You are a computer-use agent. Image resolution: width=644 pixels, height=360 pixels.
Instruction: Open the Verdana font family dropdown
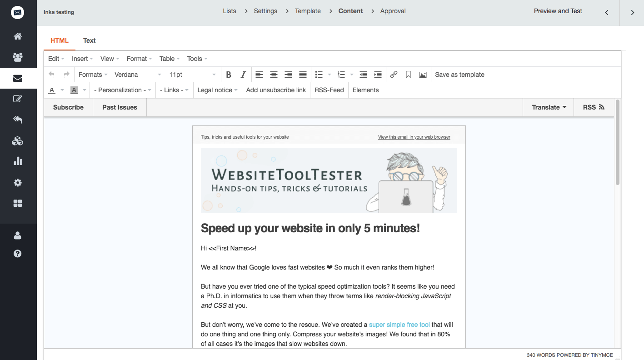click(x=138, y=75)
